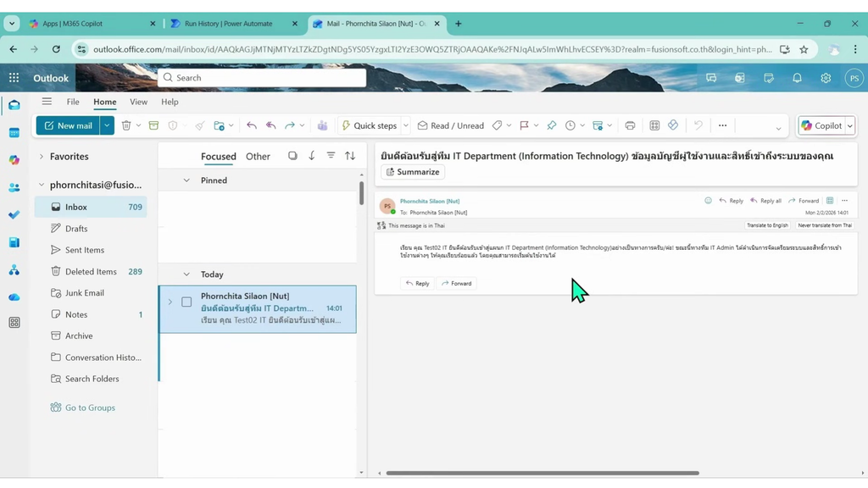The image size is (868, 488).
Task: Share message to Teams from ribbon
Action: click(322, 125)
